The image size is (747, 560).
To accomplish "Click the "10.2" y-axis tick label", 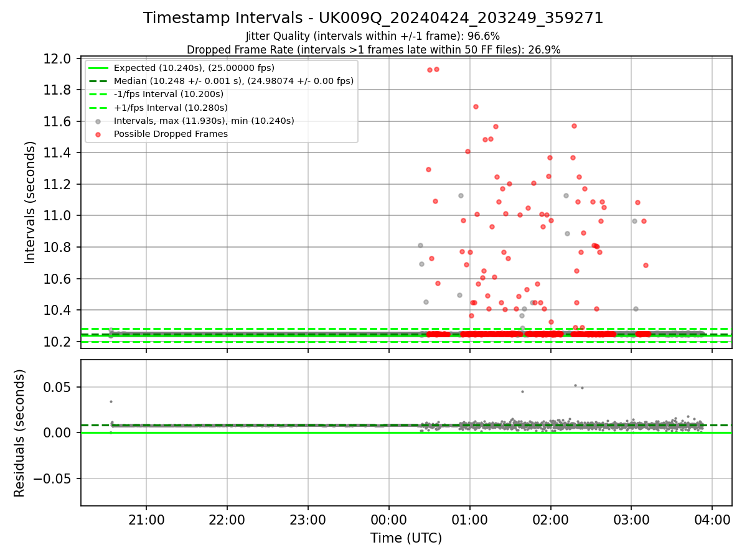I will [59, 342].
